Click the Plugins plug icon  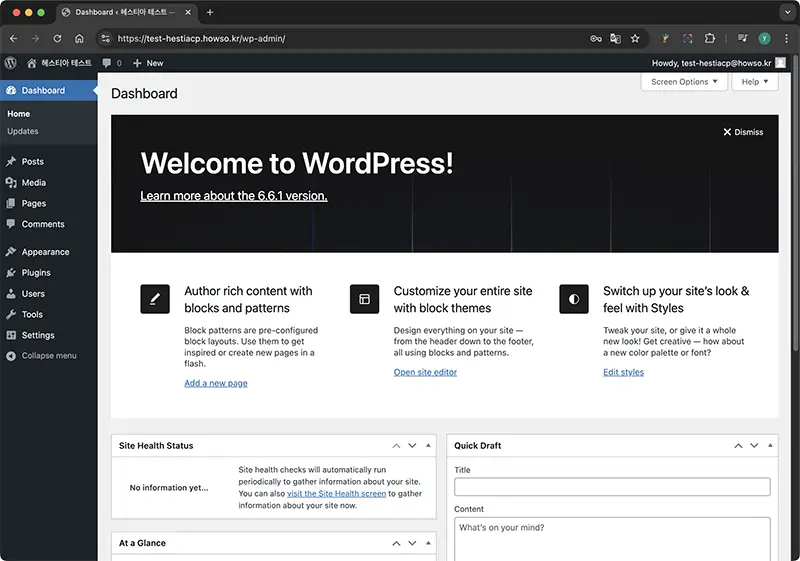point(11,272)
